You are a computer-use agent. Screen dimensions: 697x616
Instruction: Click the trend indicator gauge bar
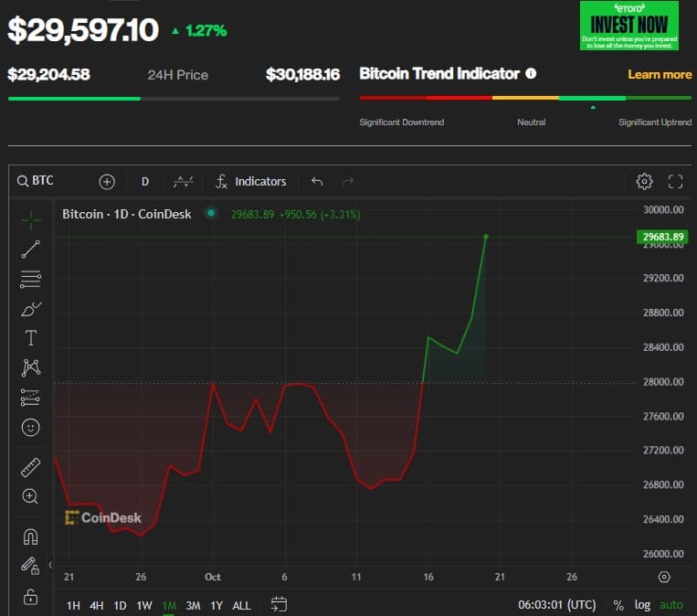[525, 98]
